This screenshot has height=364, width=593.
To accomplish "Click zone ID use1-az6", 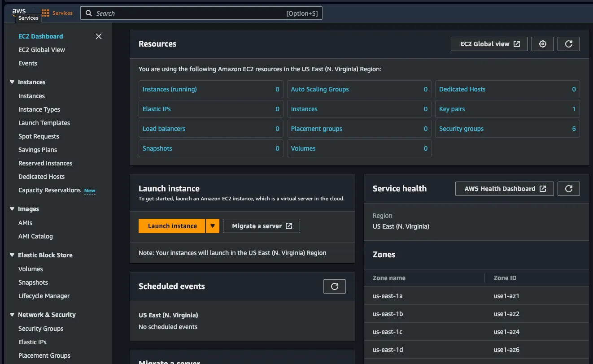I will point(506,350).
